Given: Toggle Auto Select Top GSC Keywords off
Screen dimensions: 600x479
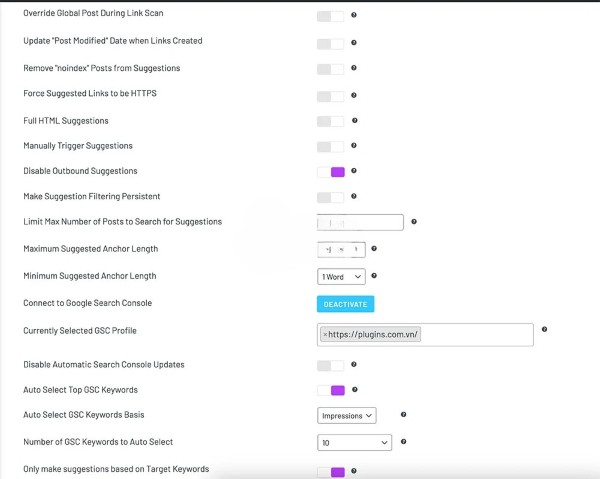Looking at the screenshot, I should pos(330,390).
